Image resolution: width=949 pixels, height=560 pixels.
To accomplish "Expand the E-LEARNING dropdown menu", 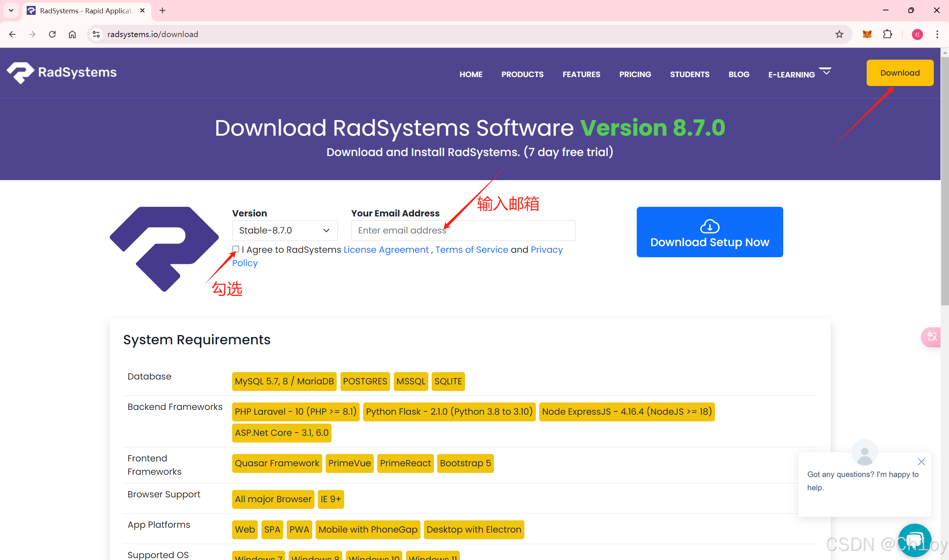I will point(800,74).
